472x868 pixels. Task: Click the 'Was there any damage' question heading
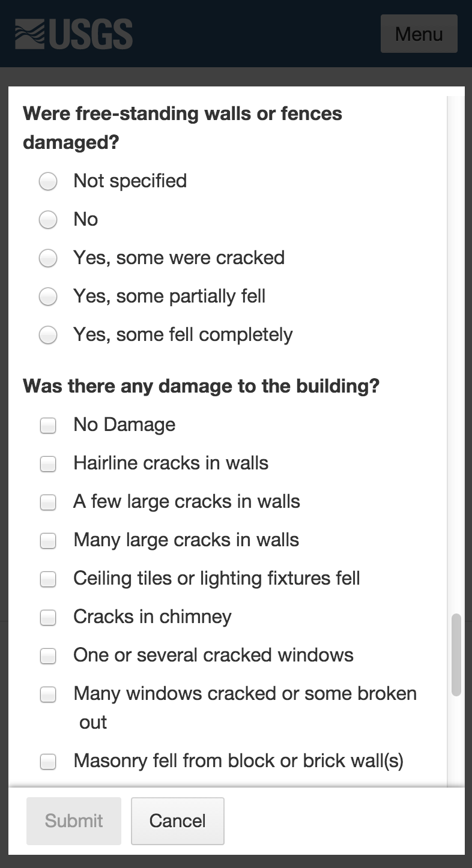tap(201, 386)
